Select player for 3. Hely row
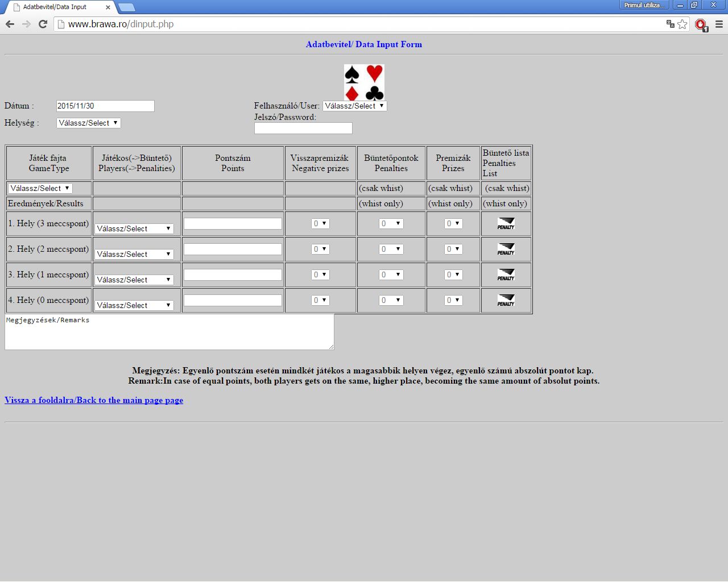 134,280
